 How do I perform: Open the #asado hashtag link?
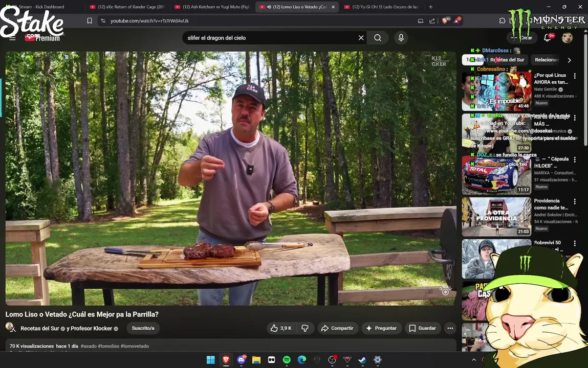tap(89, 347)
